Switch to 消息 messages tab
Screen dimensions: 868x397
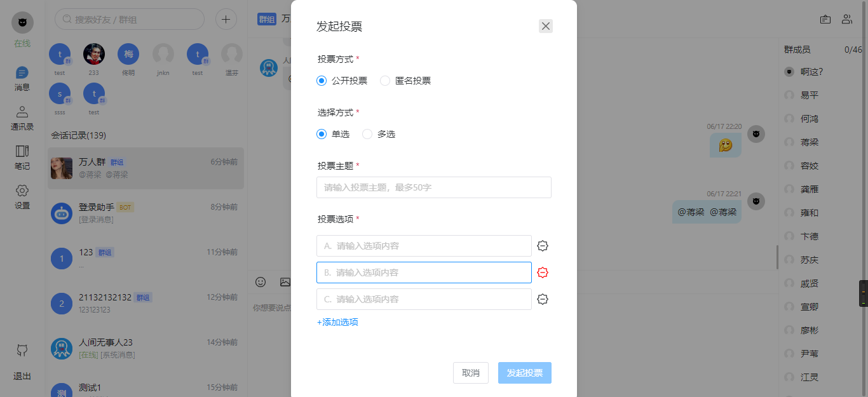(x=22, y=79)
